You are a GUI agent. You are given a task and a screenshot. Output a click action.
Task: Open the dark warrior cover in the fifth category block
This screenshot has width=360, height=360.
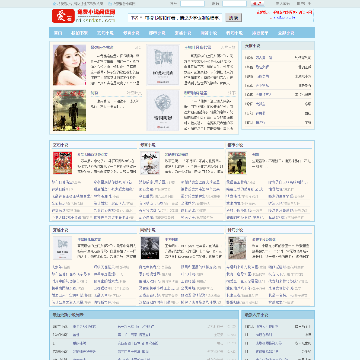pyautogui.click(x=150, y=248)
